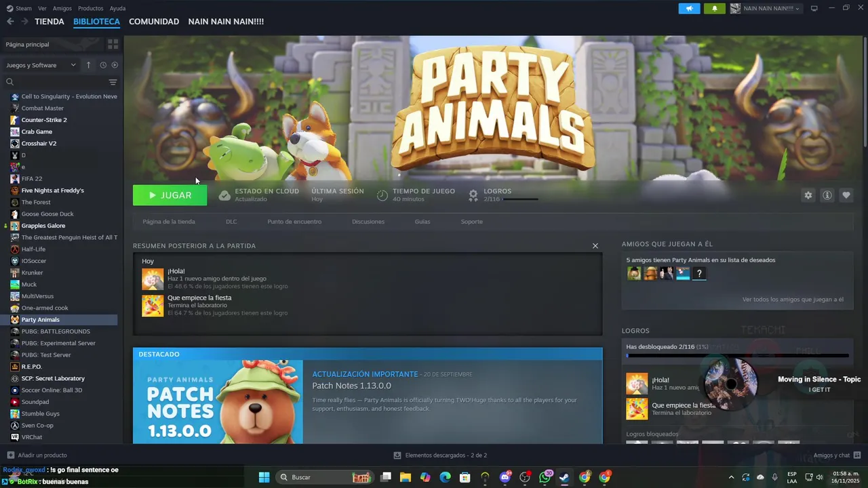The width and height of the screenshot is (868, 488).
Task: Open Soporte link
Action: tap(472, 222)
